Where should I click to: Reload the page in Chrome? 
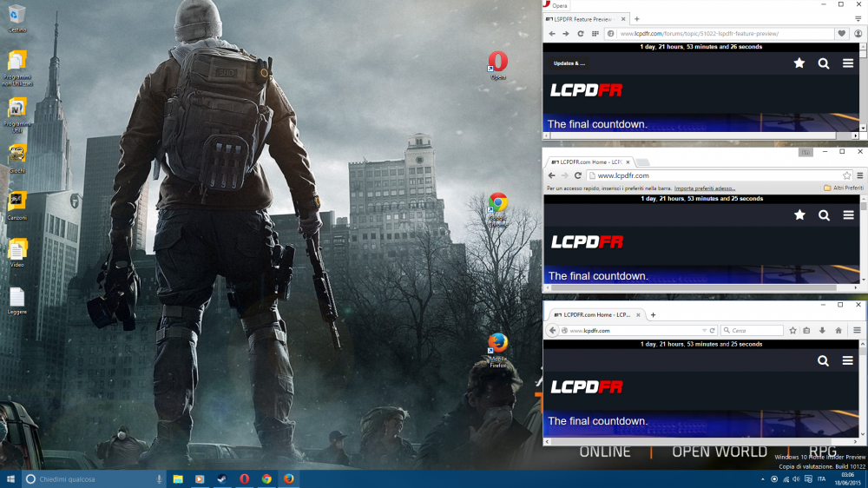click(577, 175)
